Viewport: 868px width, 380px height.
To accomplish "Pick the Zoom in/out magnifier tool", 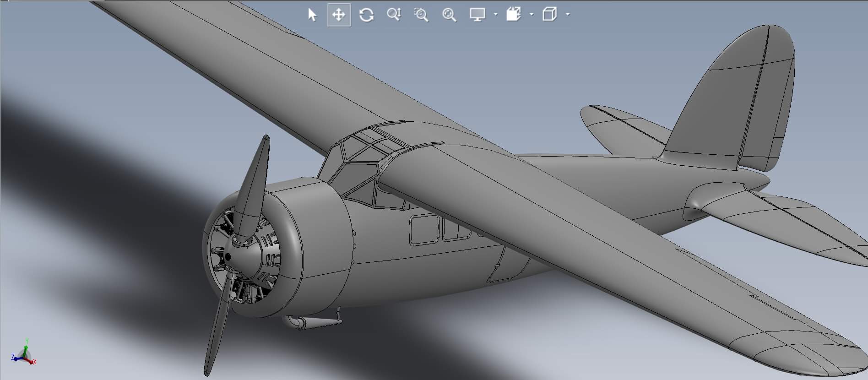I will [x=394, y=15].
